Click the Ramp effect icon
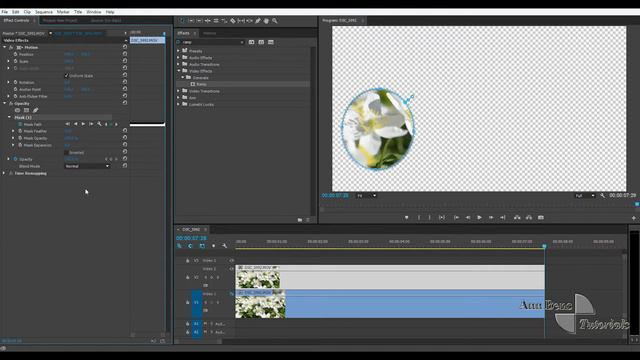The width and height of the screenshot is (640, 360). 193,84
